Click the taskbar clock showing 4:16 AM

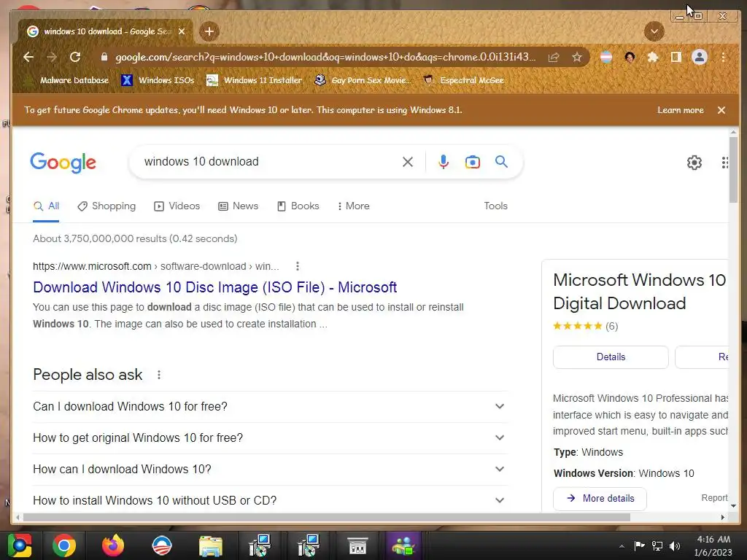tap(713, 545)
